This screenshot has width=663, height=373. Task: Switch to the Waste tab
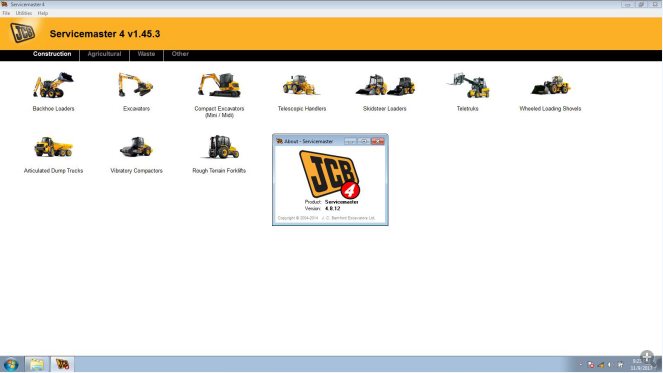(146, 54)
